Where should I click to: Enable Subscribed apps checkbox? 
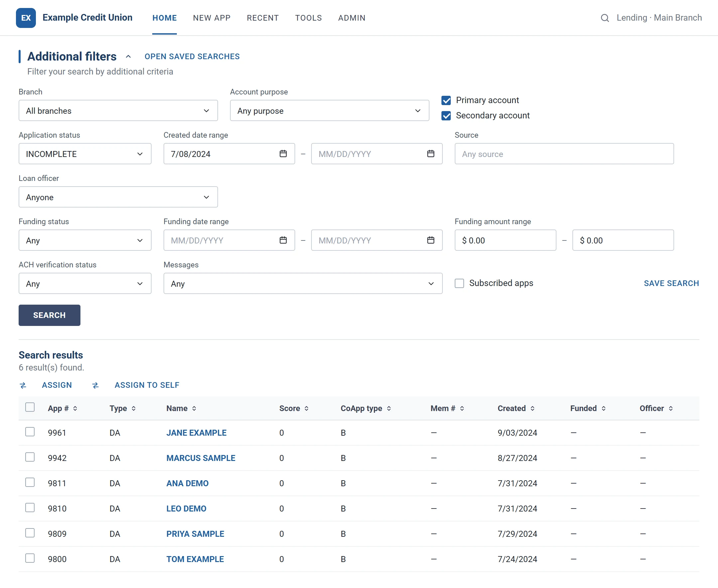click(x=459, y=283)
